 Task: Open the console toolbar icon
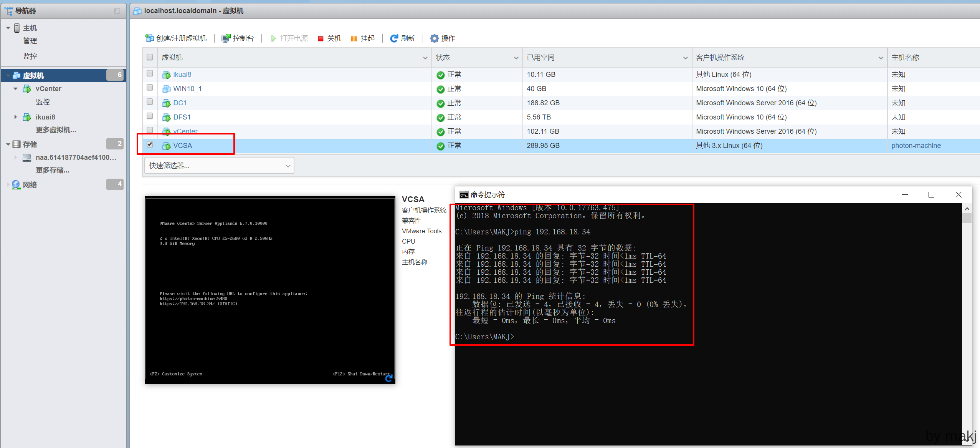coord(226,38)
